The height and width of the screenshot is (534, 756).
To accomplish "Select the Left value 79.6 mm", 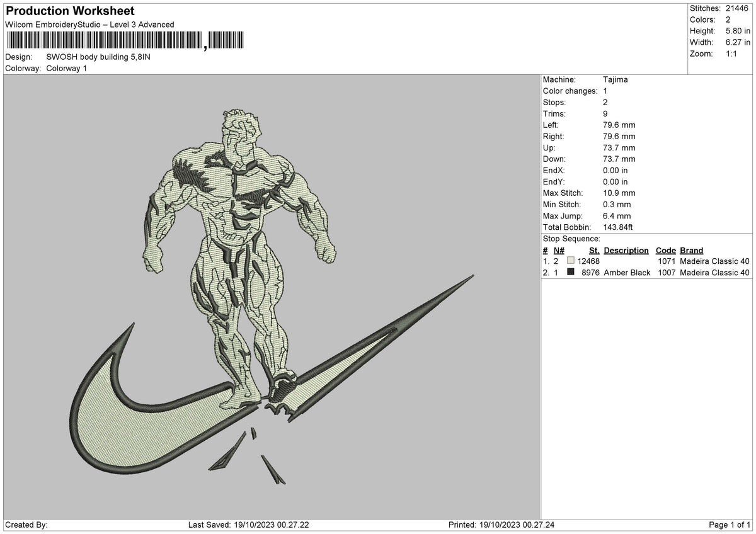I will [619, 125].
